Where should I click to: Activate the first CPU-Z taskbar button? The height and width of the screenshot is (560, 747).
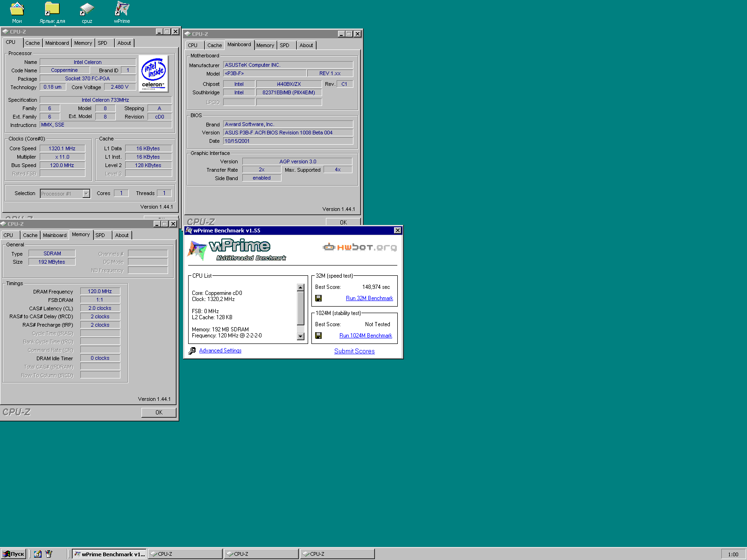tap(185, 554)
